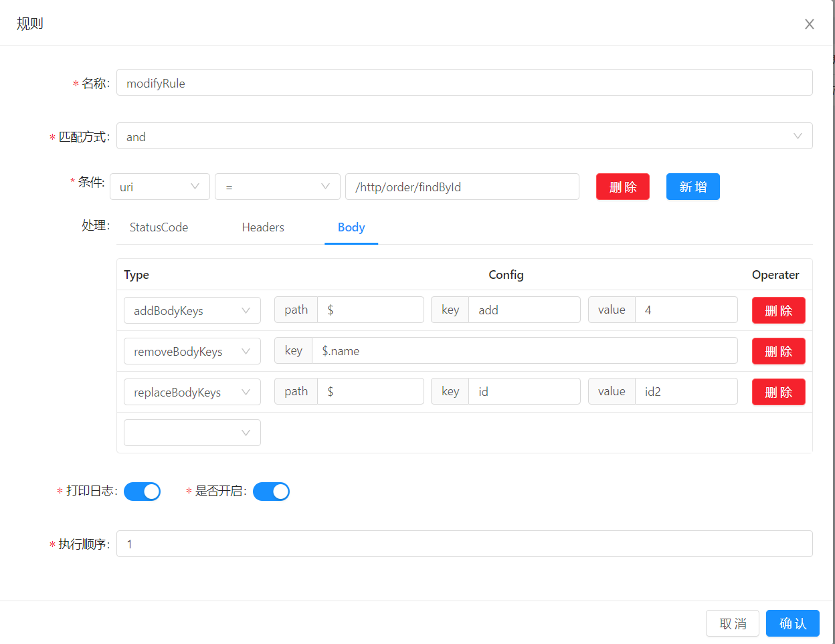Click the 取消 button

tap(732, 623)
